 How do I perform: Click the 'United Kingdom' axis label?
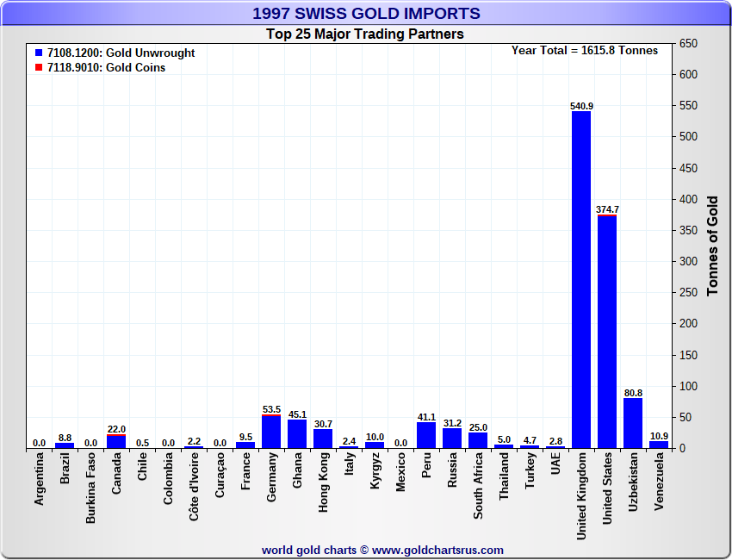(x=581, y=496)
